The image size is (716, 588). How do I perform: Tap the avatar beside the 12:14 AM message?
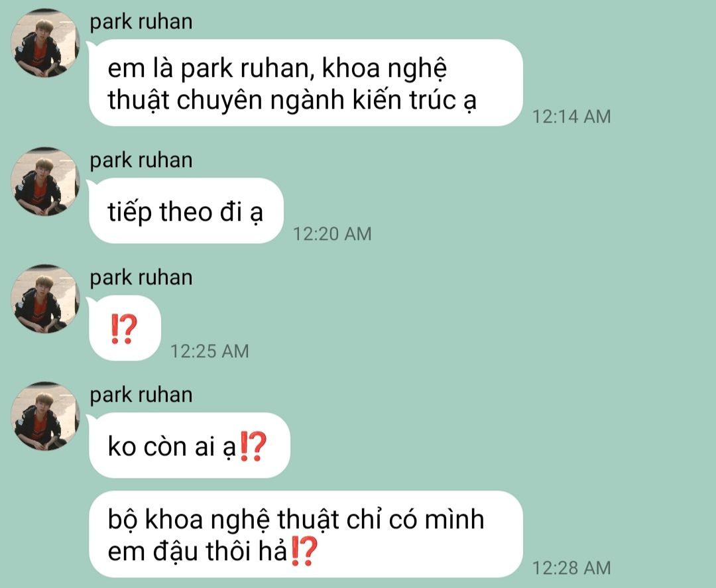pos(45,43)
